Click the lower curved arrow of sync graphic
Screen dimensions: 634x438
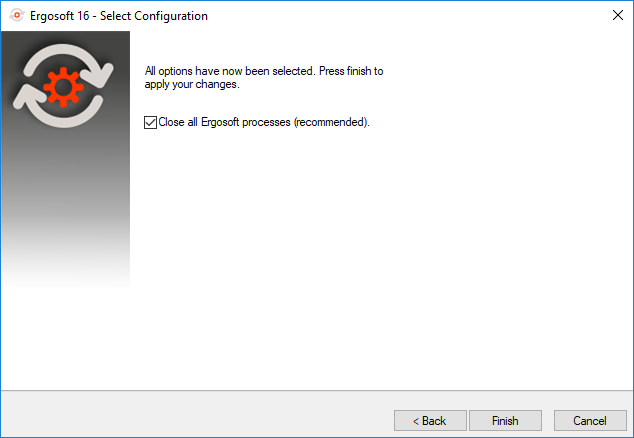point(57,106)
